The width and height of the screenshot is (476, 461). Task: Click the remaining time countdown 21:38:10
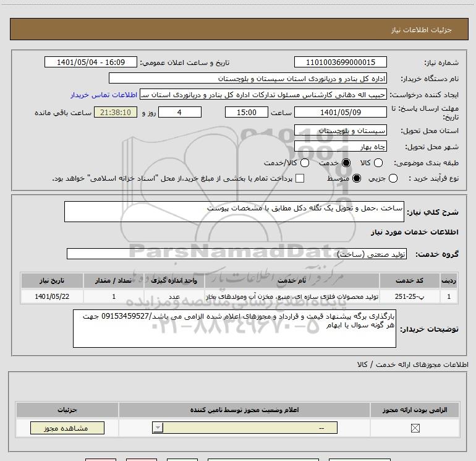click(116, 112)
